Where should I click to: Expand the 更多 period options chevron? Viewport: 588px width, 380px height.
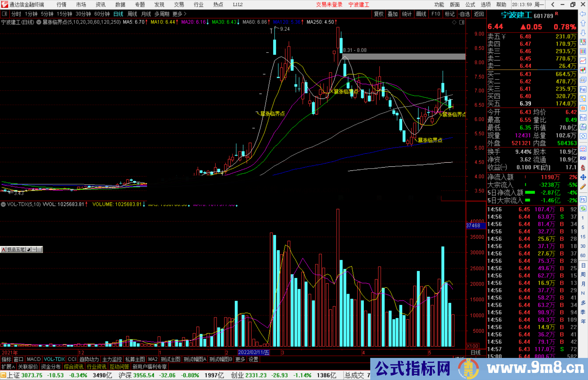(185, 14)
